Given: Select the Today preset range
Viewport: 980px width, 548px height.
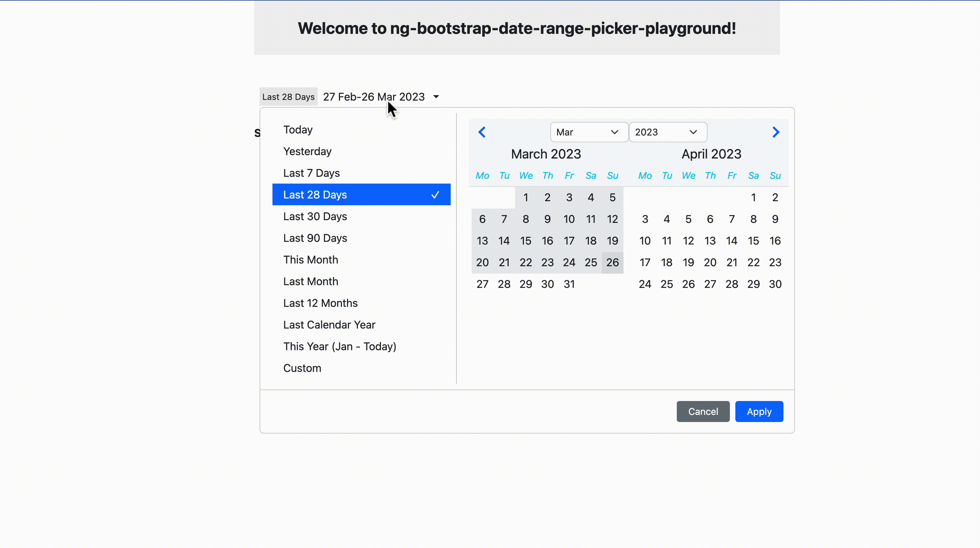Looking at the screenshot, I should point(298,130).
